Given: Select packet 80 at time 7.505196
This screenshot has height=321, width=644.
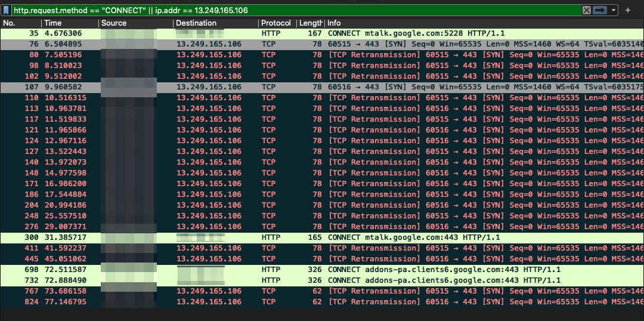Looking at the screenshot, I should (x=322, y=55).
